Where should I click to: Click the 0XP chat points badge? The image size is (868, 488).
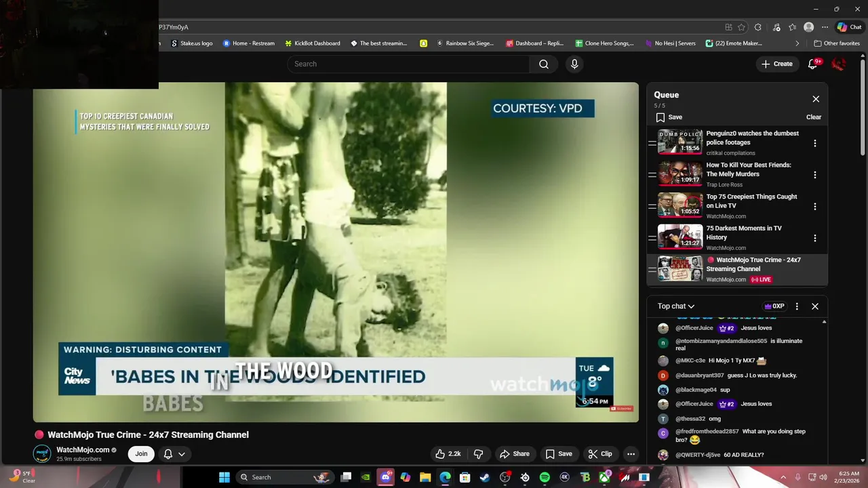coord(774,306)
